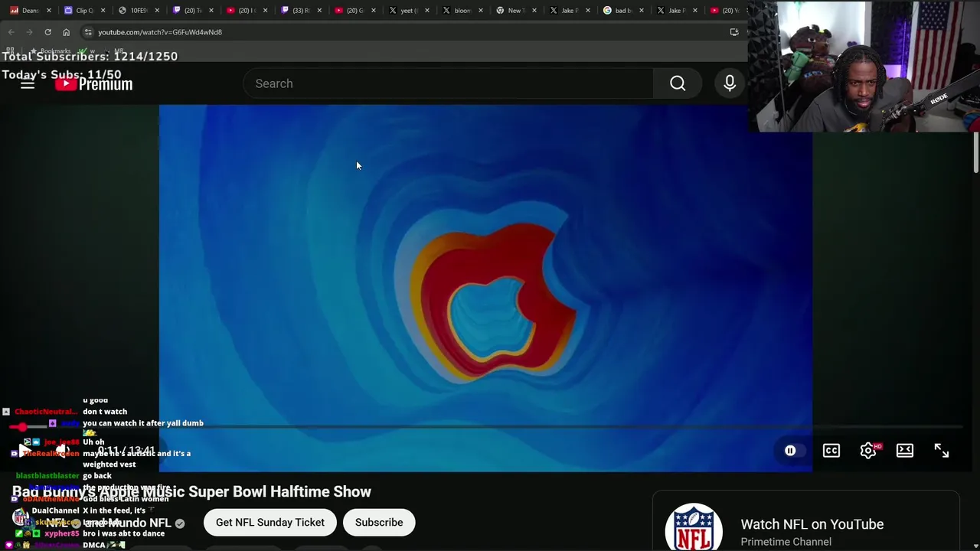Viewport: 980px width, 551px height.
Task: View site information icon in the address bar
Action: [x=88, y=32]
